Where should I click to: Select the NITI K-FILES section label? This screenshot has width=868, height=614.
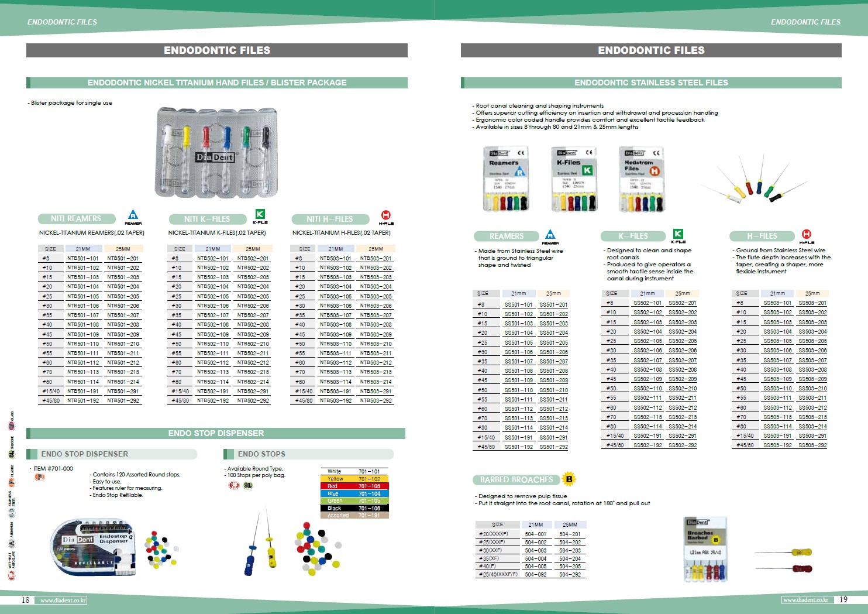point(207,219)
